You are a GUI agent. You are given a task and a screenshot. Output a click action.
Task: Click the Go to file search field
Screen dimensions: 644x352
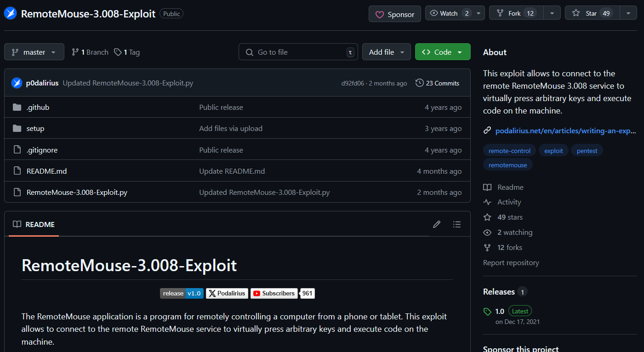click(x=298, y=52)
